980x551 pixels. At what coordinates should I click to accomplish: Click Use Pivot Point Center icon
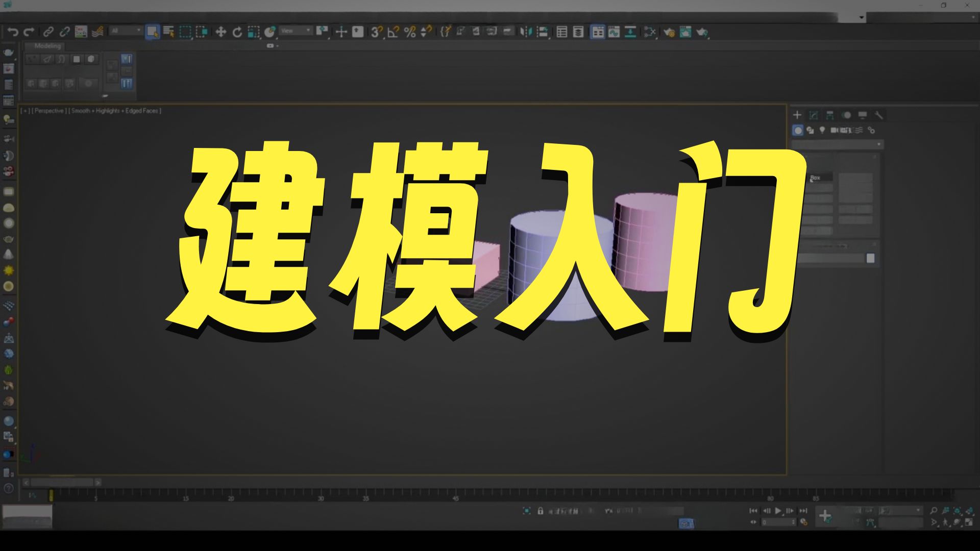coord(322,32)
